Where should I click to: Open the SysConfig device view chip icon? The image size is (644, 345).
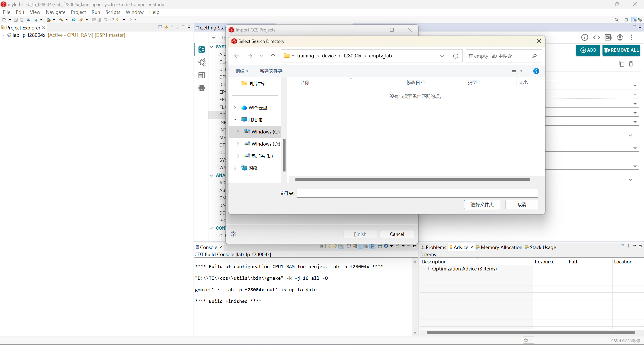620,37
